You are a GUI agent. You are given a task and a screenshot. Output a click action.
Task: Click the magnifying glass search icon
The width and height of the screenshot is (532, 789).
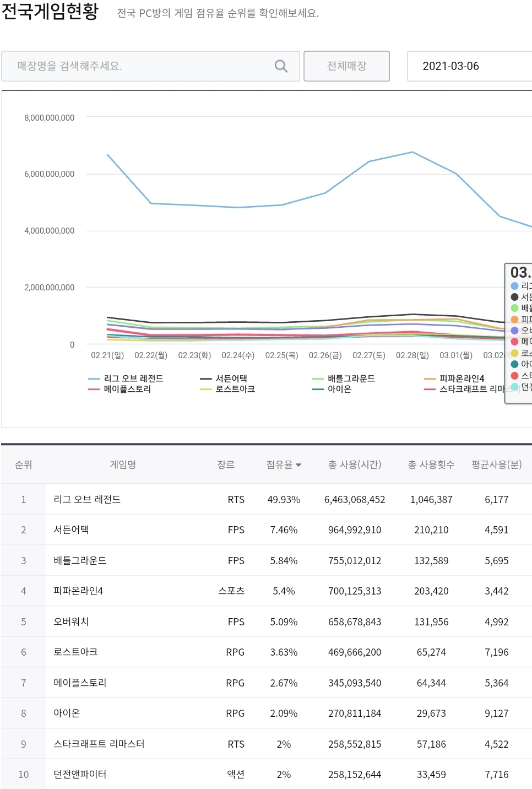(x=281, y=66)
